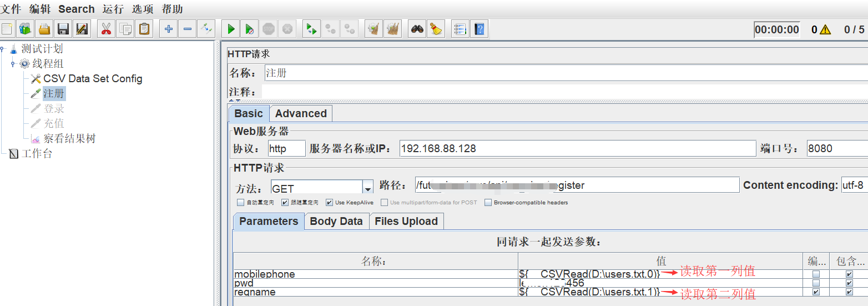Click the Cut scissors icon

106,29
